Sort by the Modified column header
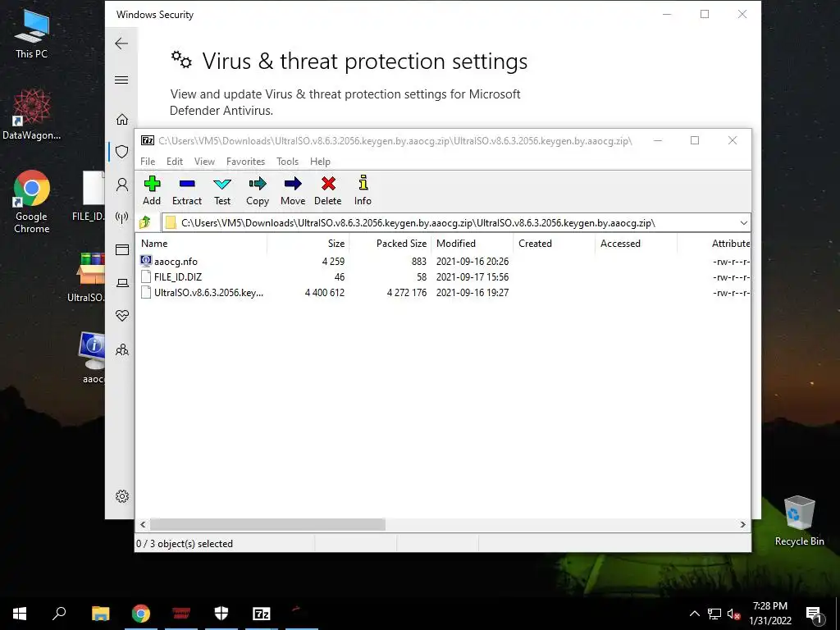This screenshot has height=630, width=840. pyautogui.click(x=472, y=243)
